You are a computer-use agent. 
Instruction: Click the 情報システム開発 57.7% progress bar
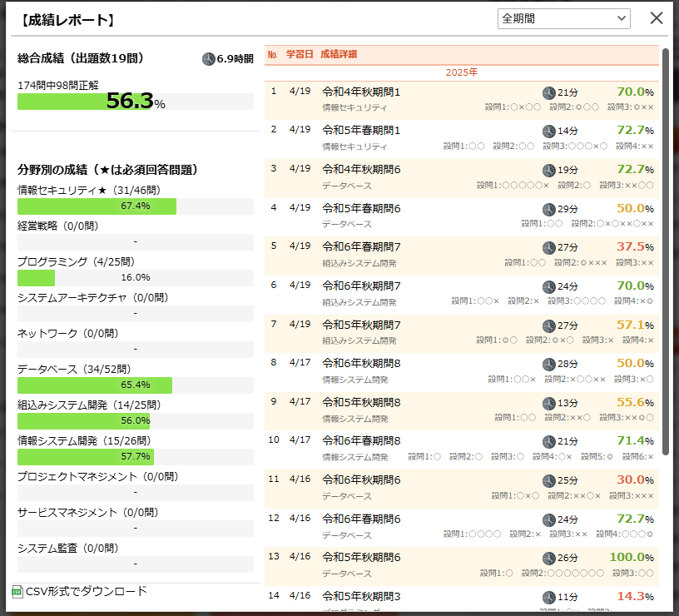[136, 456]
